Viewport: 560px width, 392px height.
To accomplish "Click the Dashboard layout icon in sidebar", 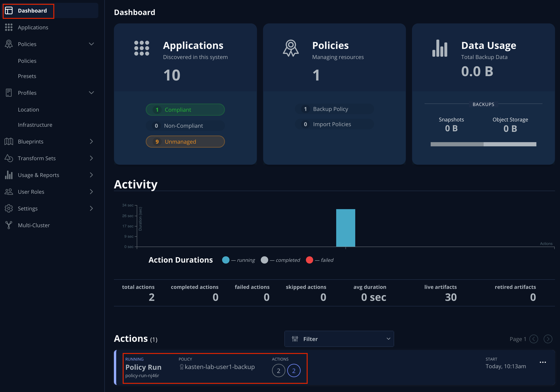I will [x=9, y=10].
